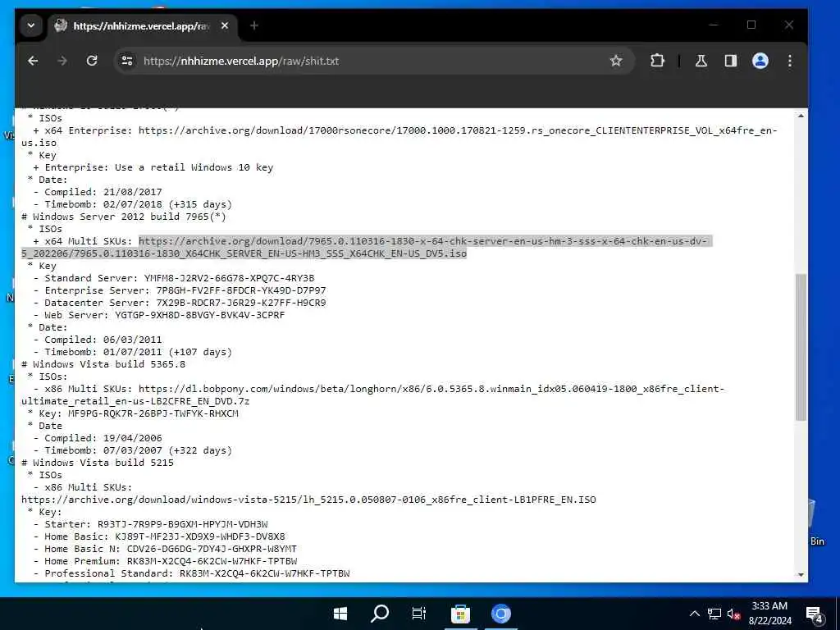Click 'Timebomb: 01/07/2011 (+107 days)' line
The width and height of the screenshot is (840, 630).
(x=133, y=352)
